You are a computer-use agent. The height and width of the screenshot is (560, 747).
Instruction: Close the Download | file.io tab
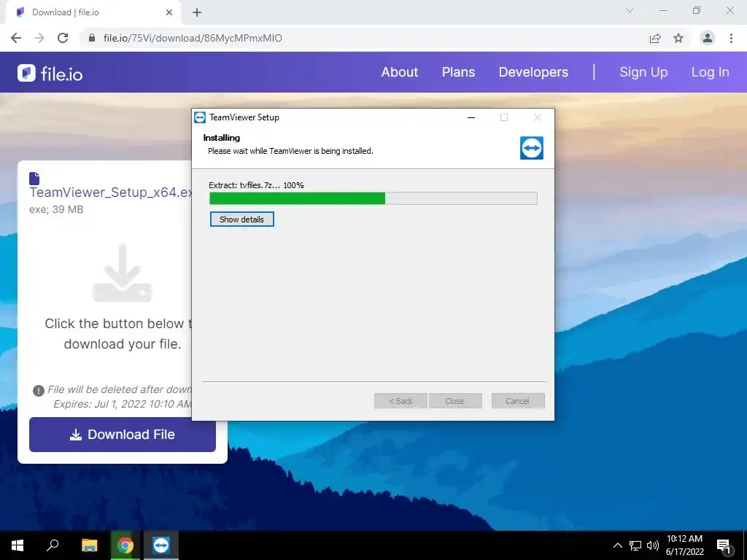169,12
